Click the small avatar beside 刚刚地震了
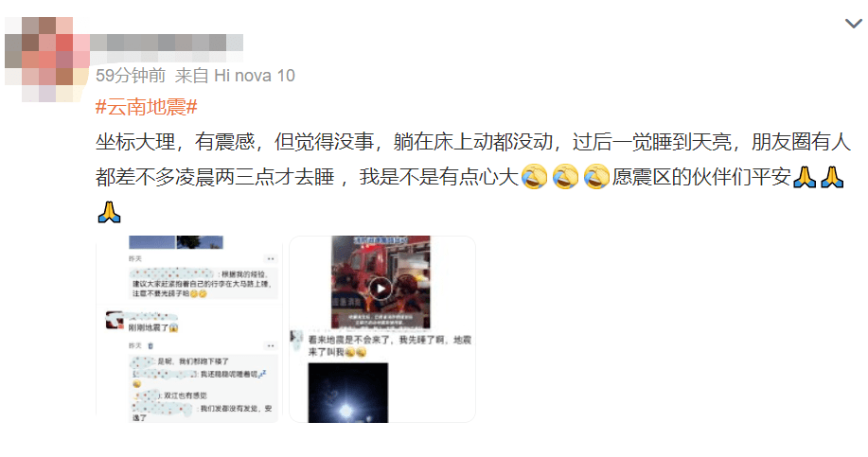This screenshot has height=457, width=868. point(115,320)
